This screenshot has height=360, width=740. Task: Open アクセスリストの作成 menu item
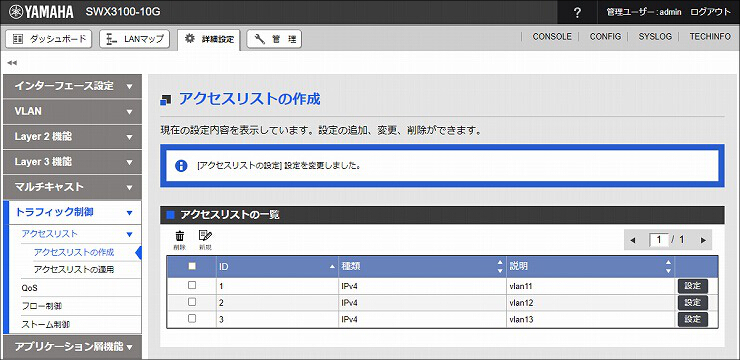(x=74, y=252)
